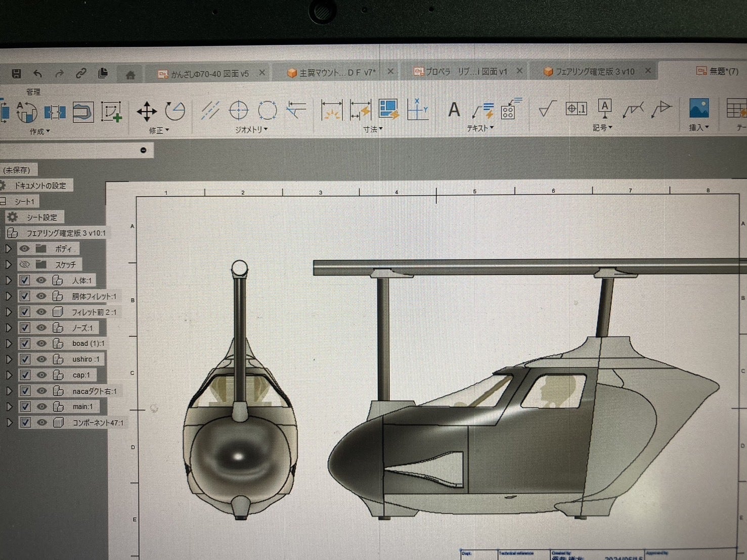The height and width of the screenshot is (560, 747).
Task: Close the フェアリング確定版 3 v10 tab
Action: [x=648, y=71]
